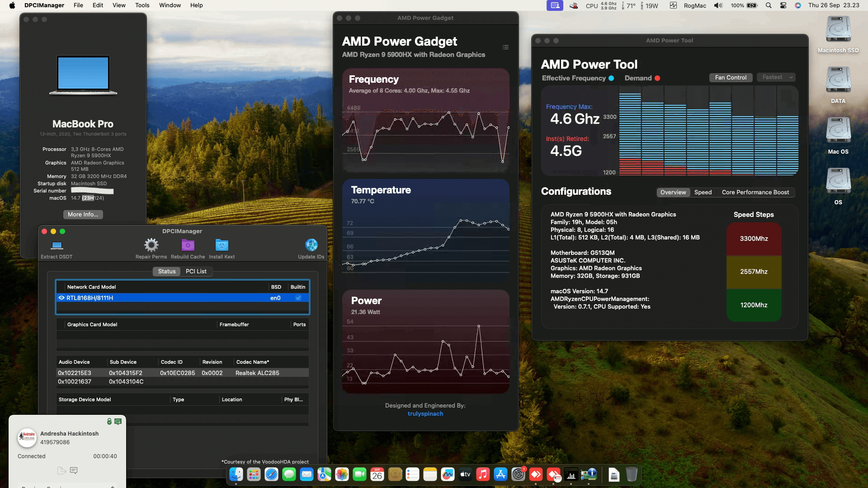
Task: Open the OS drive on the desktop
Action: tap(838, 187)
